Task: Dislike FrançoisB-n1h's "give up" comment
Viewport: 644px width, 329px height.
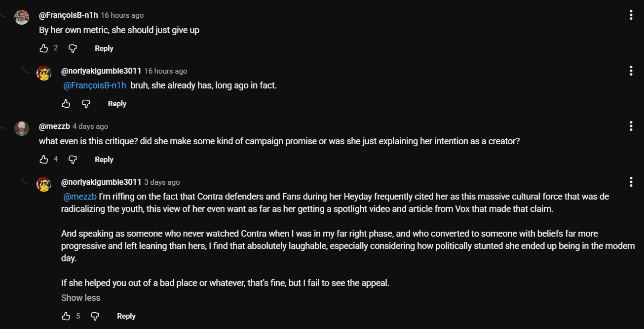Action: (x=73, y=48)
